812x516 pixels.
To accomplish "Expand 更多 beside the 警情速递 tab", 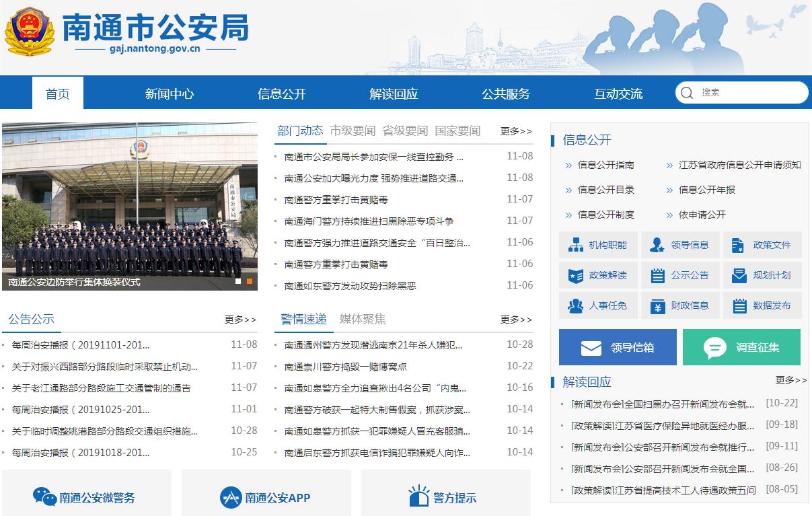I will click(516, 320).
